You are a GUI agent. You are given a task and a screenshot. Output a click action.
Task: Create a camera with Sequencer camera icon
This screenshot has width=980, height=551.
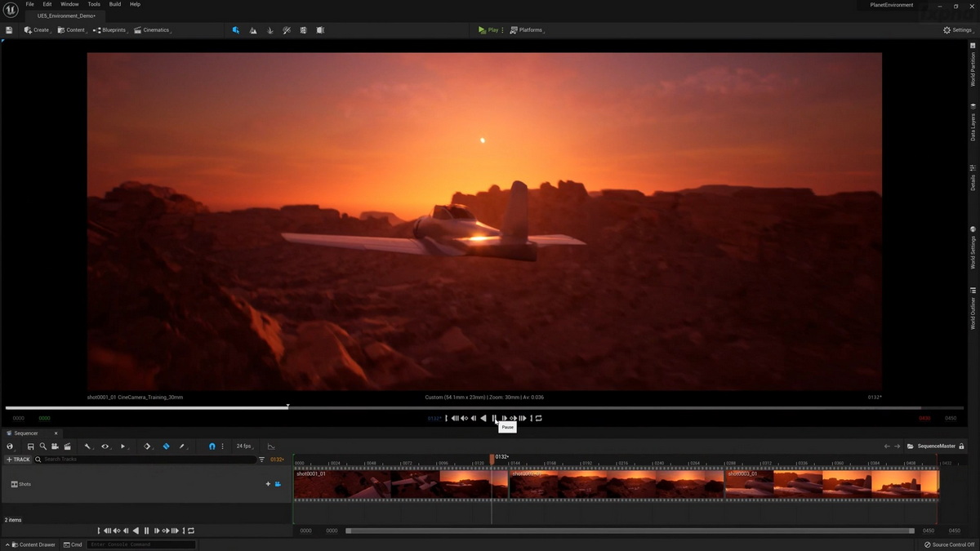pyautogui.click(x=55, y=447)
